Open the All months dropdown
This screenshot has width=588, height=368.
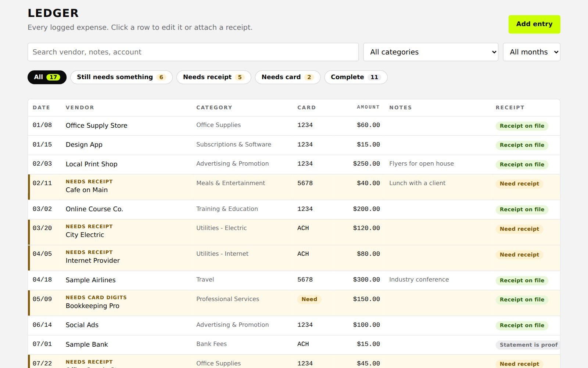[531, 52]
